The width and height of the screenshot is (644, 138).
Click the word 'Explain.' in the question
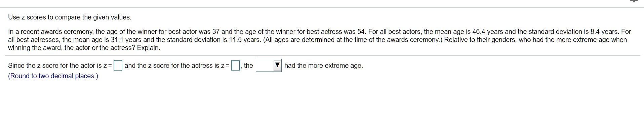(149, 48)
